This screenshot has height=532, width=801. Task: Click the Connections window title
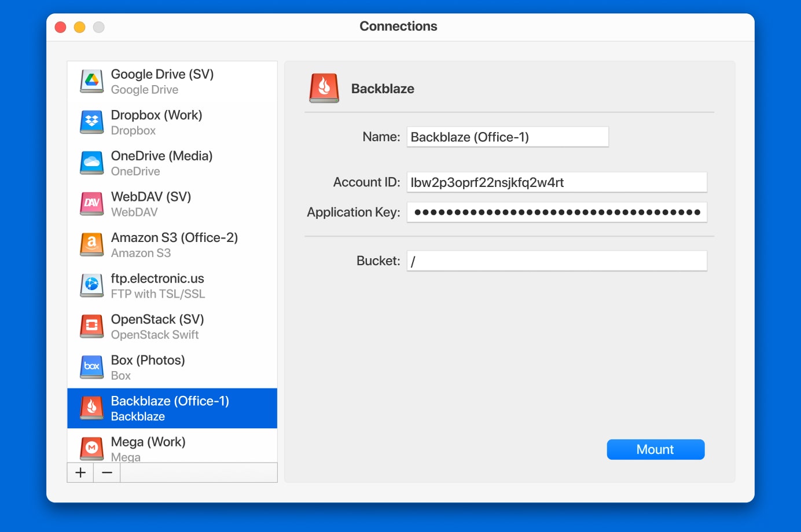pyautogui.click(x=398, y=26)
